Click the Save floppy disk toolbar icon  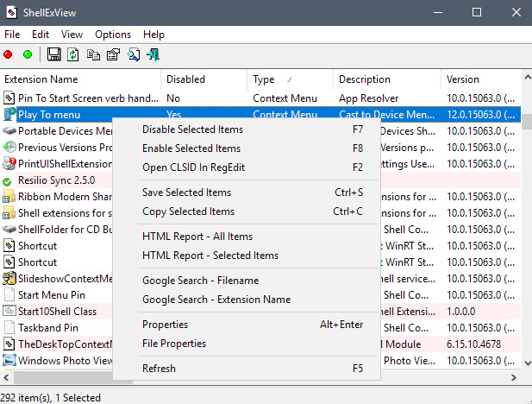pos(53,54)
